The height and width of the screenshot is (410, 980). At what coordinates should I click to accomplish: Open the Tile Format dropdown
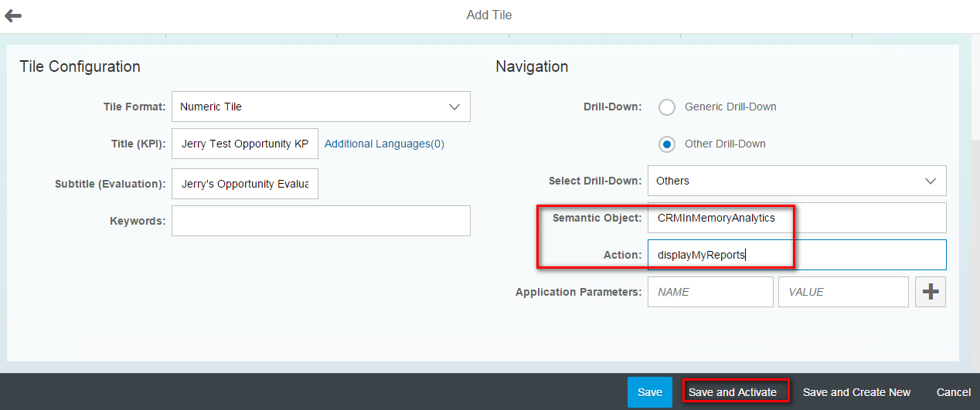321,107
